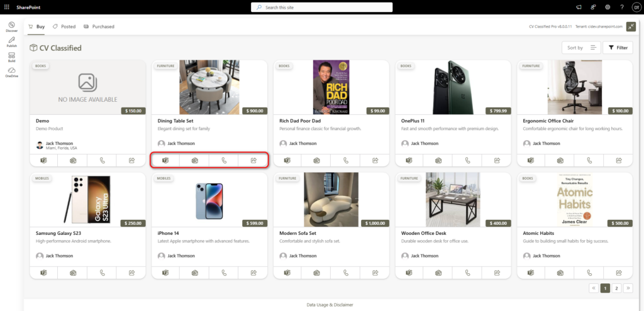Open the DT account menu
This screenshot has height=311, width=644.
636,8
